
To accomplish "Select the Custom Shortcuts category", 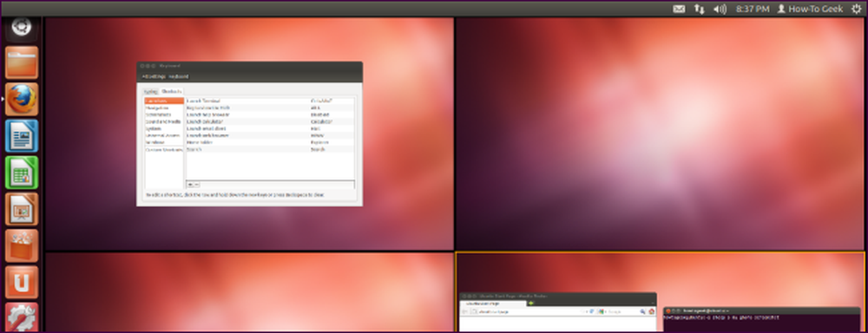I will 164,149.
